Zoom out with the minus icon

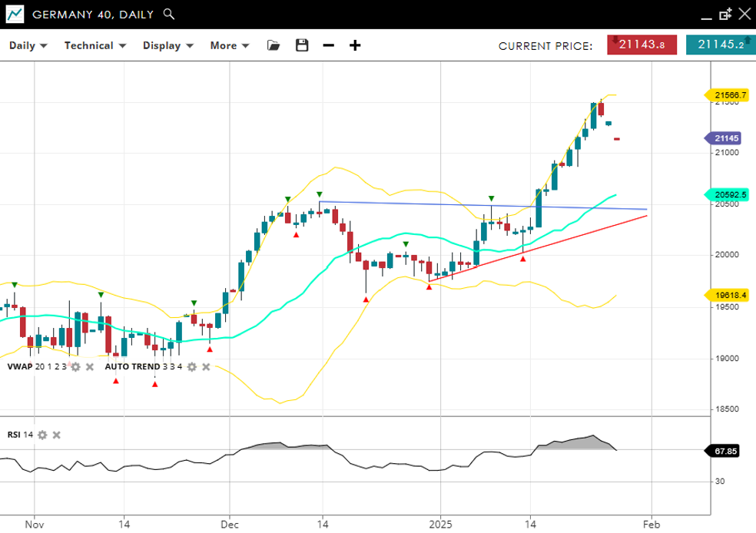329,45
